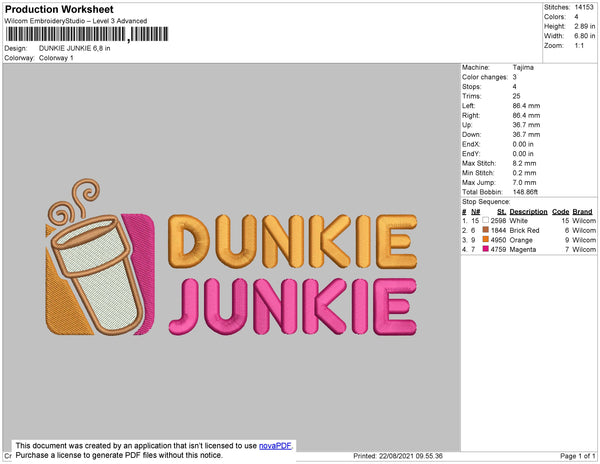Click the Min Stitch value '0.2 mm'

(525, 173)
